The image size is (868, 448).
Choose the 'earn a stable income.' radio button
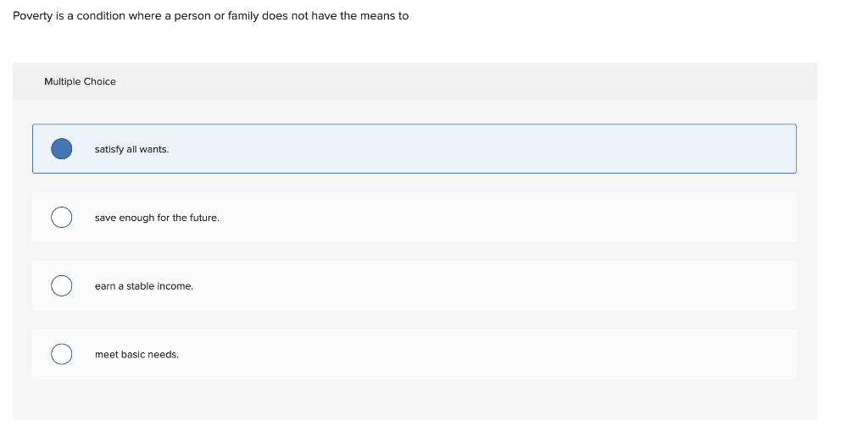[61, 286]
